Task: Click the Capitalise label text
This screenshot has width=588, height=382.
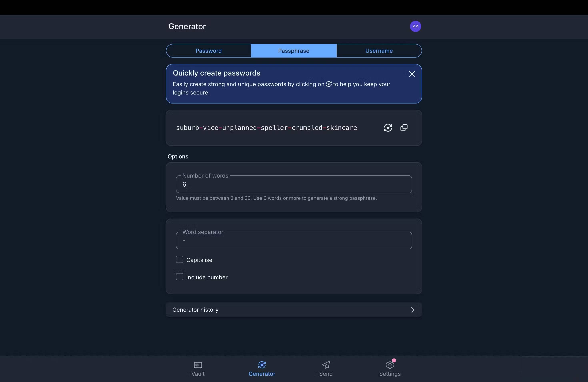Action: [199, 260]
